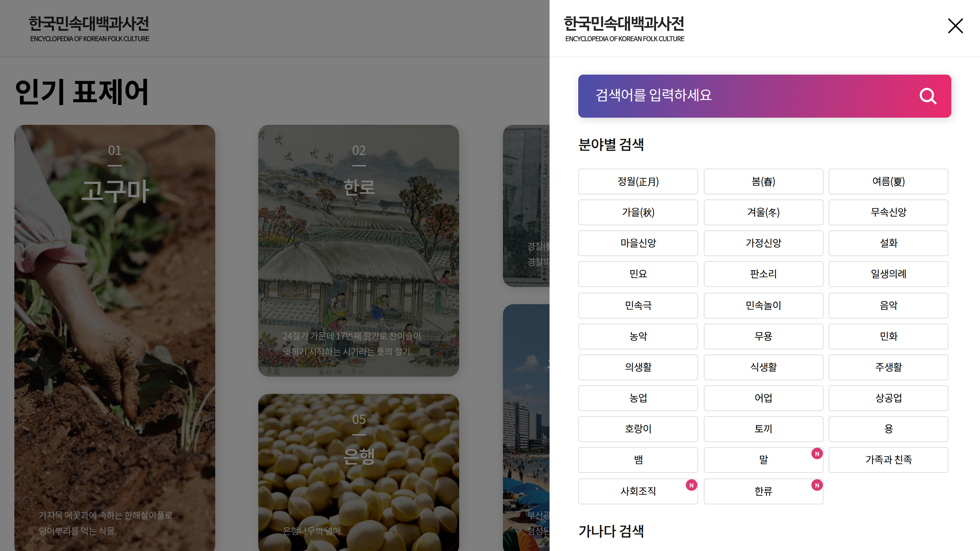Go to the 민속극 category
This screenshot has height=551, width=980.
click(x=638, y=306)
